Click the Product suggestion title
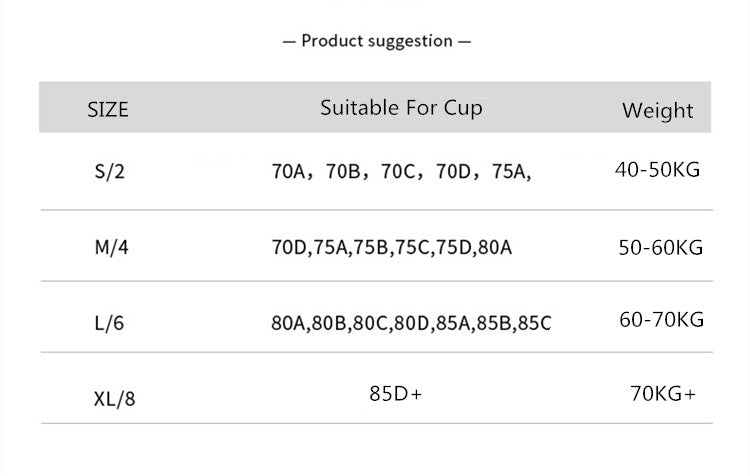This screenshot has width=750, height=476. [x=376, y=41]
